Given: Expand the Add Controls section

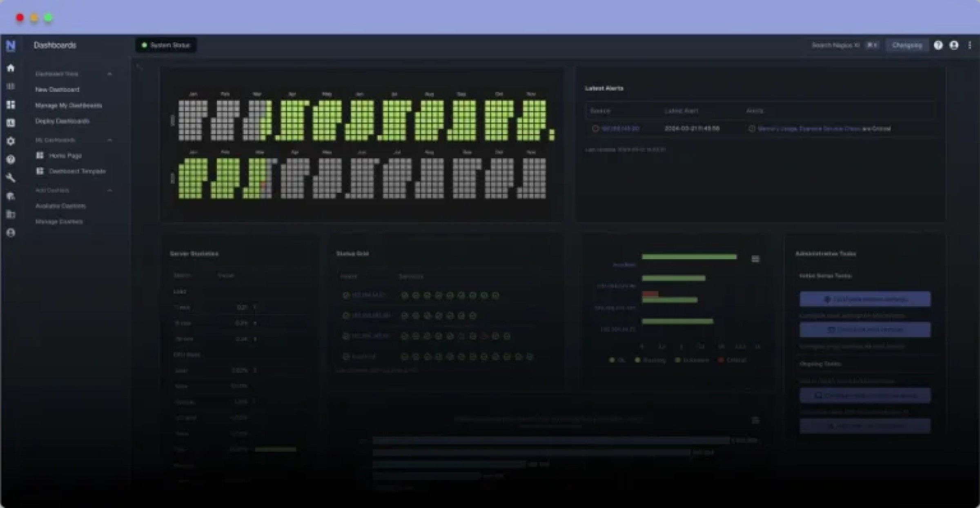Looking at the screenshot, I should [x=110, y=190].
